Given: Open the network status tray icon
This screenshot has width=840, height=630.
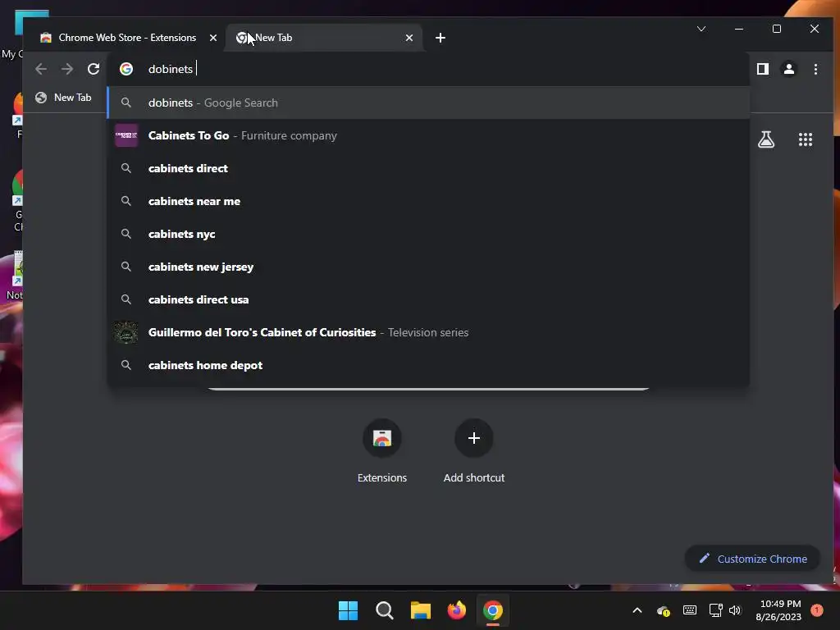Looking at the screenshot, I should [x=715, y=610].
